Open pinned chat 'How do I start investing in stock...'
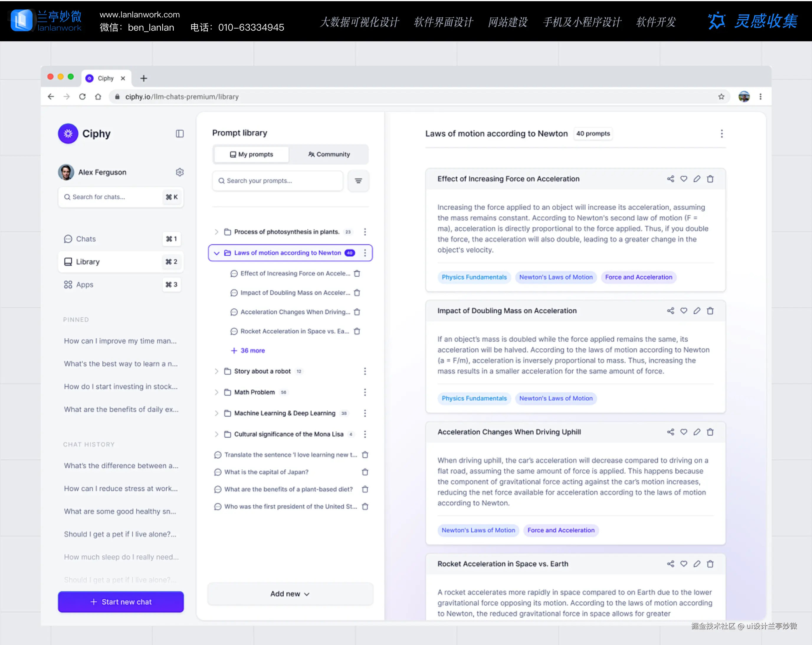This screenshot has width=812, height=645. pyautogui.click(x=121, y=386)
